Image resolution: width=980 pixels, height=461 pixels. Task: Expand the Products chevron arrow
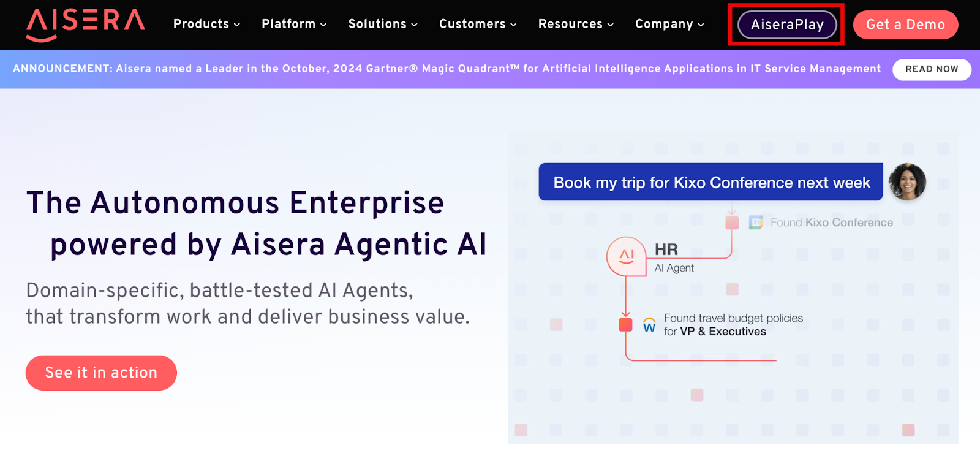(x=237, y=25)
